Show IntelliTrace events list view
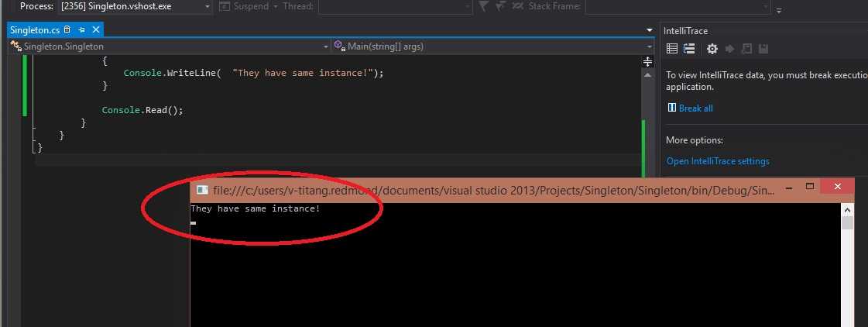Screen dimensions: 868x327 coord(671,49)
